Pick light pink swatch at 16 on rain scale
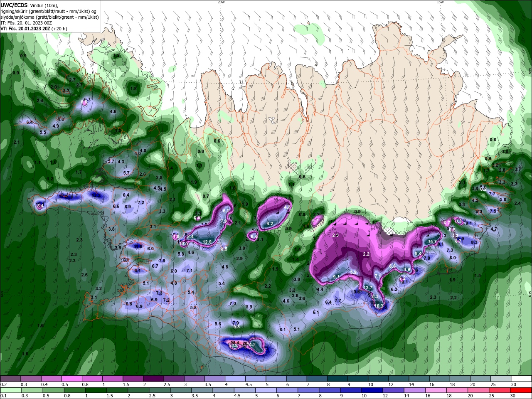 436,390
